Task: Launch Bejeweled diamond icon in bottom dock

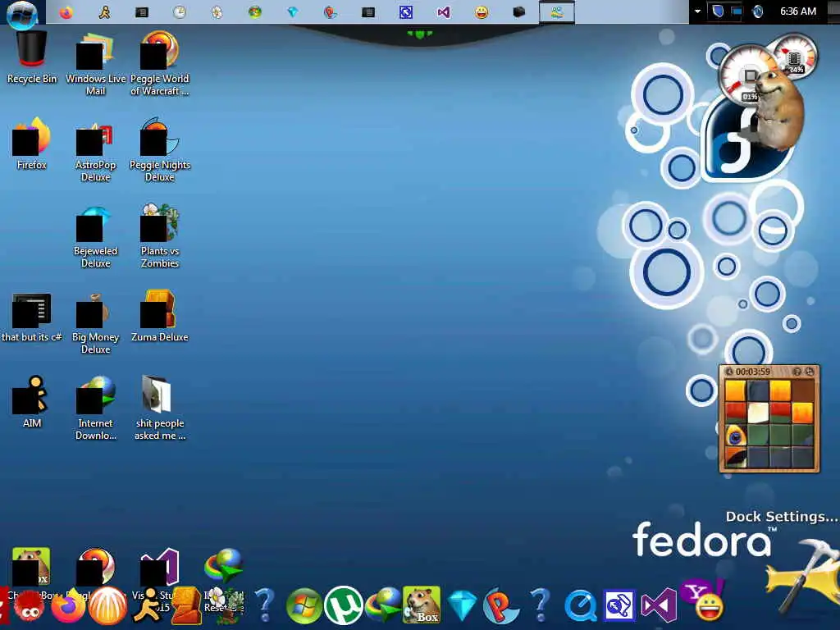Action: tap(462, 605)
